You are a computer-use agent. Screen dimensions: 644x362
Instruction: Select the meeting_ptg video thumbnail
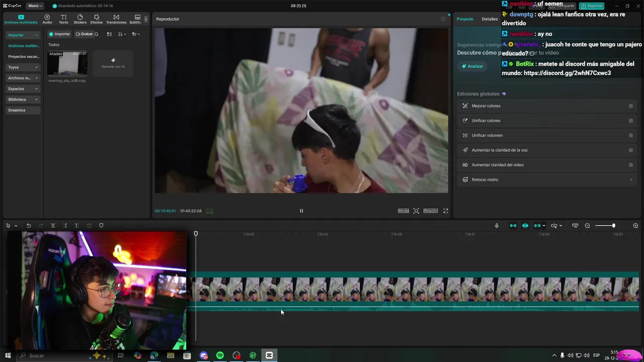67,64
